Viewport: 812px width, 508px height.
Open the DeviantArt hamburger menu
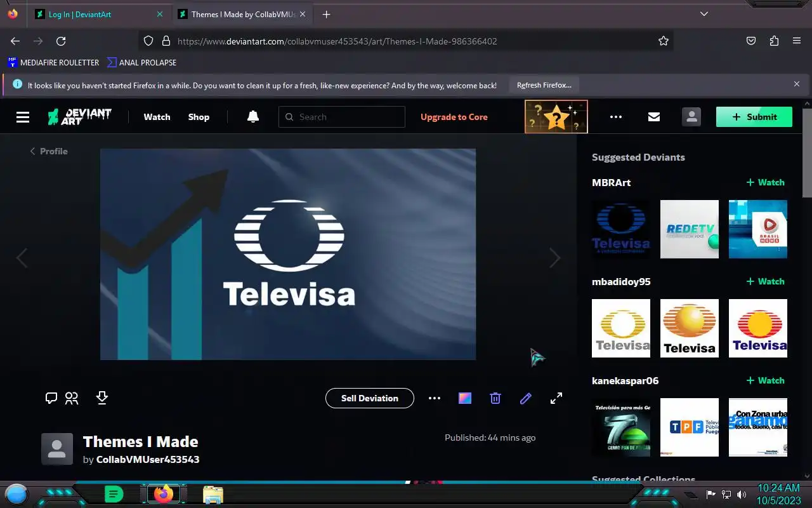(23, 117)
